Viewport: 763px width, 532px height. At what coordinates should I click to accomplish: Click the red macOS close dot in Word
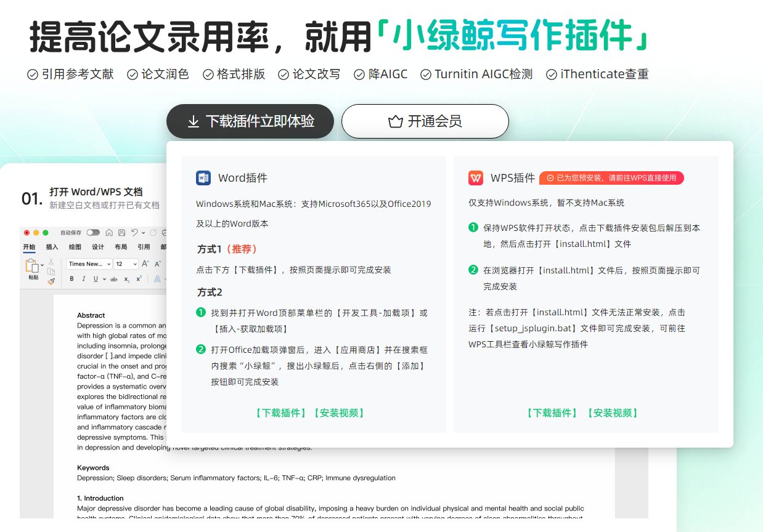click(x=27, y=233)
